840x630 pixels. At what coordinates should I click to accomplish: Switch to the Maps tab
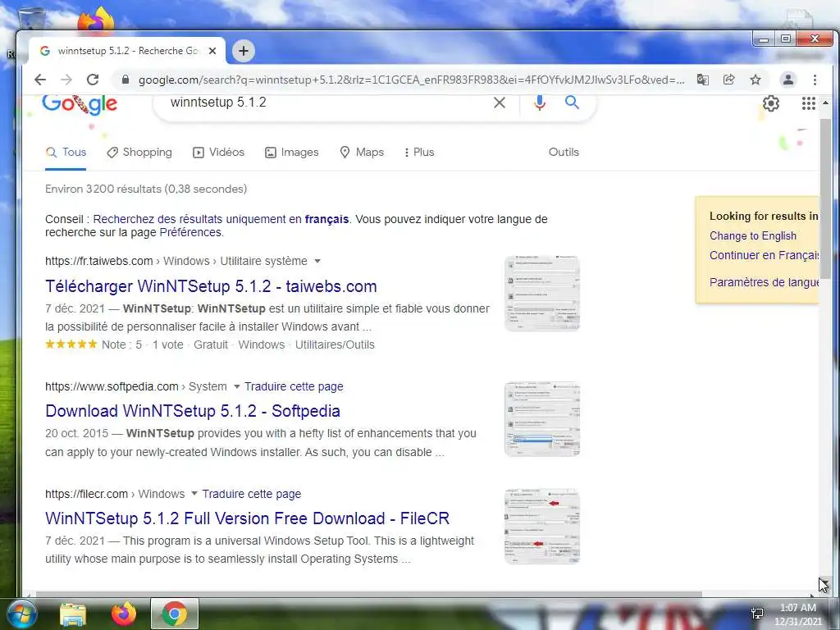(x=362, y=152)
